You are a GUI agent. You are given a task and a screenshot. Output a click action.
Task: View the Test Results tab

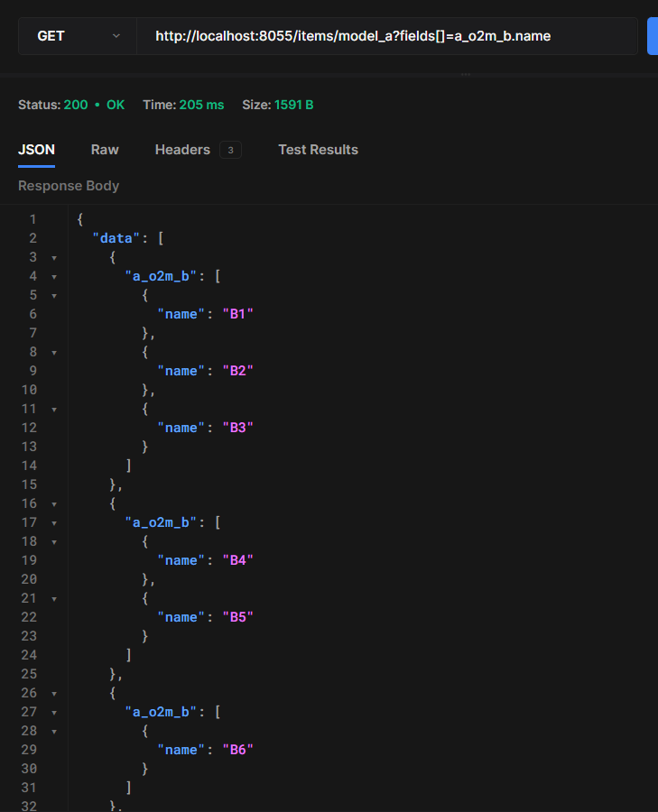tap(318, 150)
